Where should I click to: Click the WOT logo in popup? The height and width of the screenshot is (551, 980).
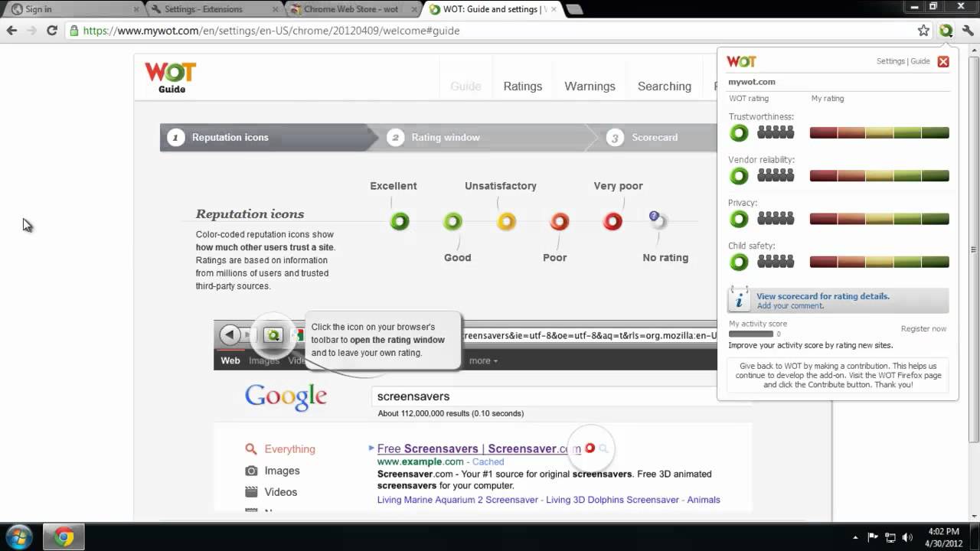pyautogui.click(x=741, y=61)
